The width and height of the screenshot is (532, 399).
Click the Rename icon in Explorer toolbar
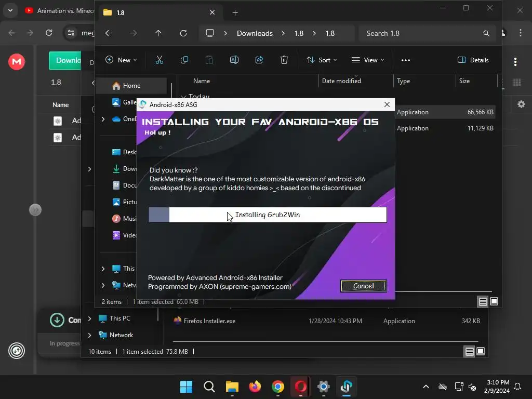click(x=234, y=60)
